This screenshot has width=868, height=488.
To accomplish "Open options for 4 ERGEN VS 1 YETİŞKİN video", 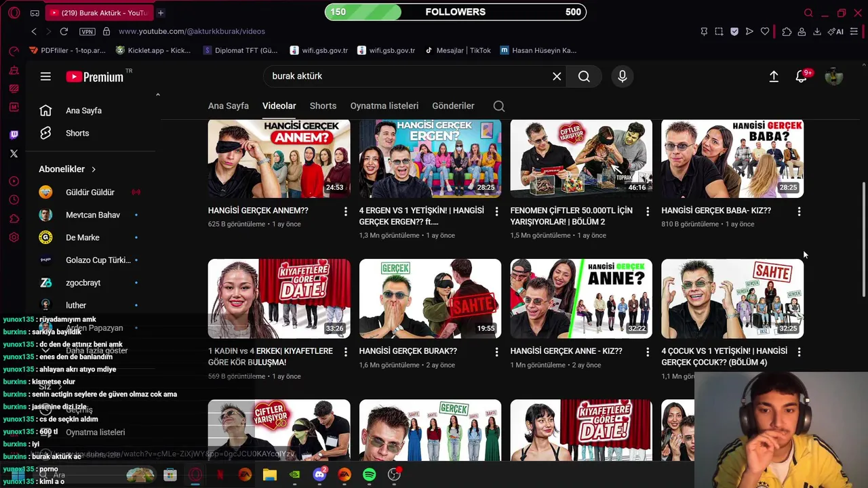I will click(x=496, y=211).
